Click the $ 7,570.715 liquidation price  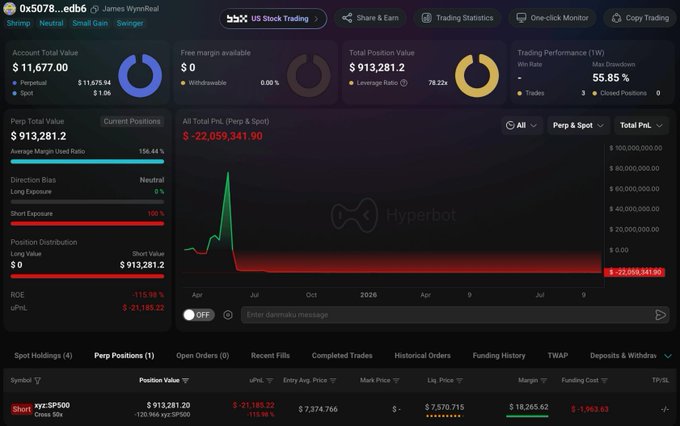click(445, 407)
